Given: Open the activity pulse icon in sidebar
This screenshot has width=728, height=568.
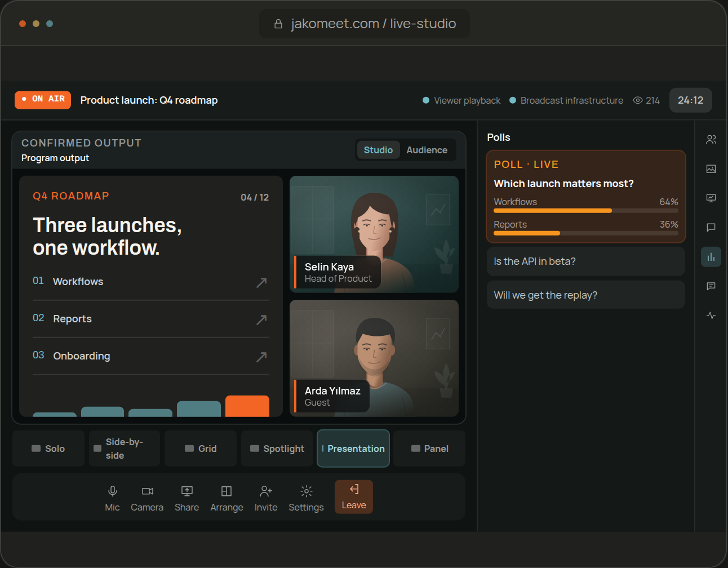Looking at the screenshot, I should point(711,316).
